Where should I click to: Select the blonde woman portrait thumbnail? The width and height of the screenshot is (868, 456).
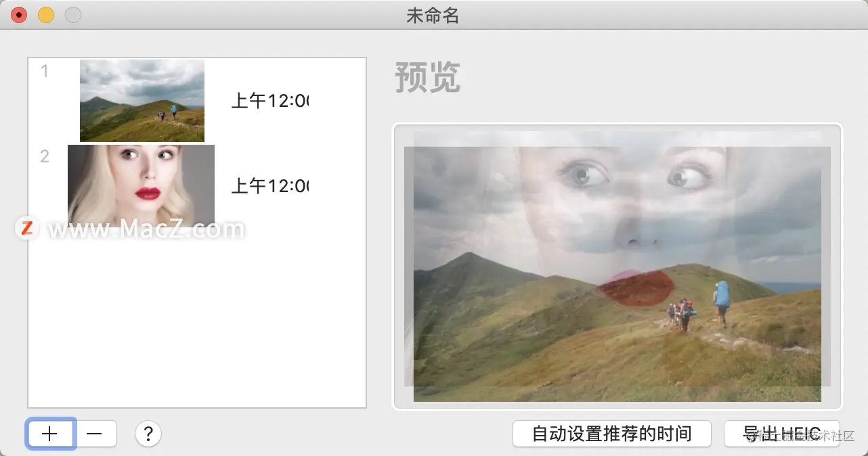coord(141,185)
